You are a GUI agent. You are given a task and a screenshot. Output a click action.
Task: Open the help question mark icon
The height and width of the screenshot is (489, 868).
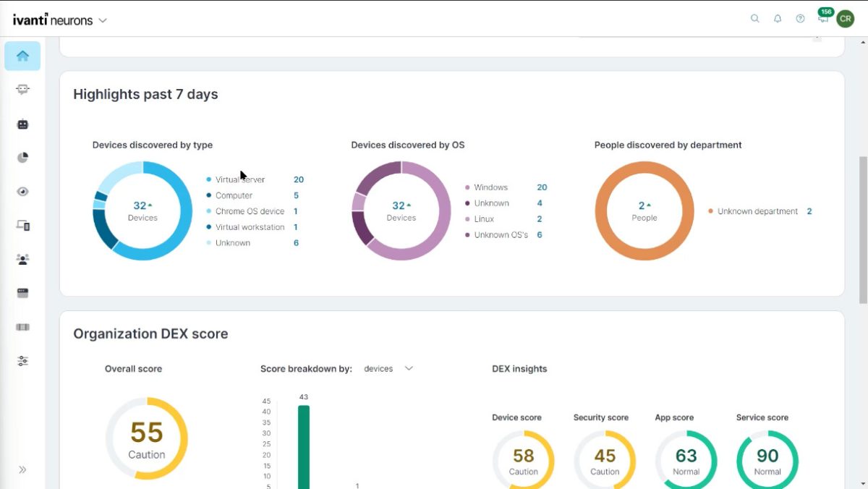[800, 18]
